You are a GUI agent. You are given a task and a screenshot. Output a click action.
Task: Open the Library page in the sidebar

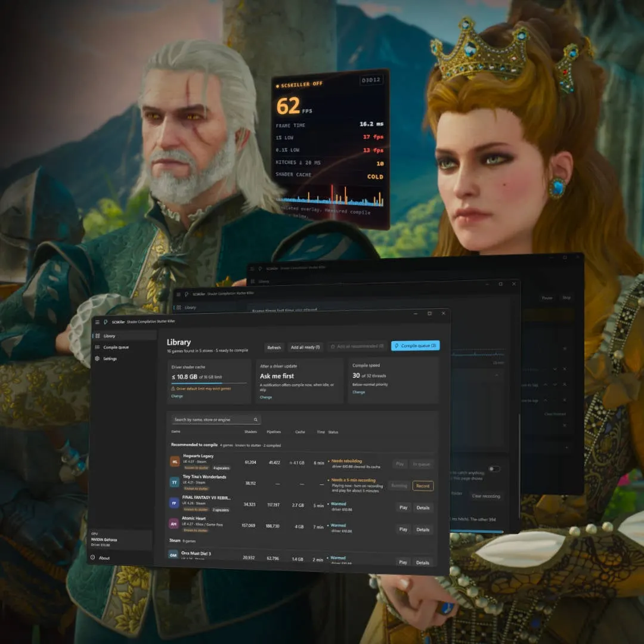coord(124,336)
